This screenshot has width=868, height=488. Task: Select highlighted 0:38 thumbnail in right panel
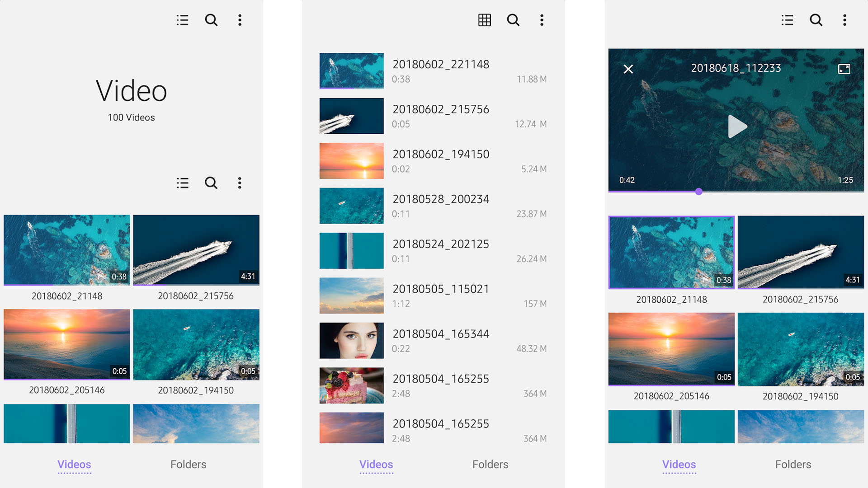click(x=671, y=252)
